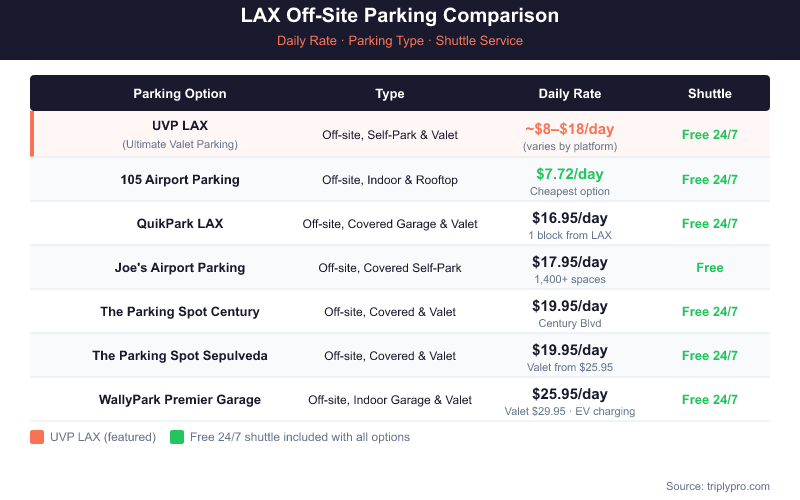This screenshot has width=800, height=500.
Task: Click the $7.72/day cheapest rate
Action: pos(570,173)
